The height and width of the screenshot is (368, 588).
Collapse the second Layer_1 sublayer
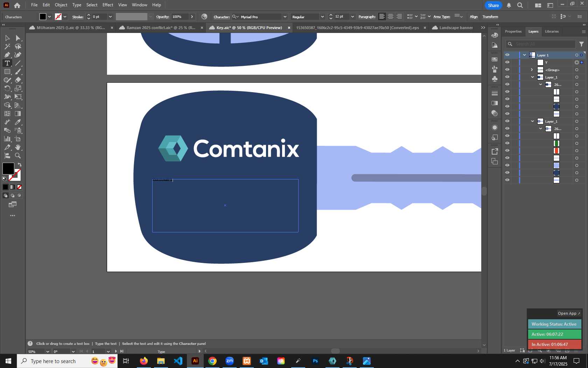click(532, 121)
